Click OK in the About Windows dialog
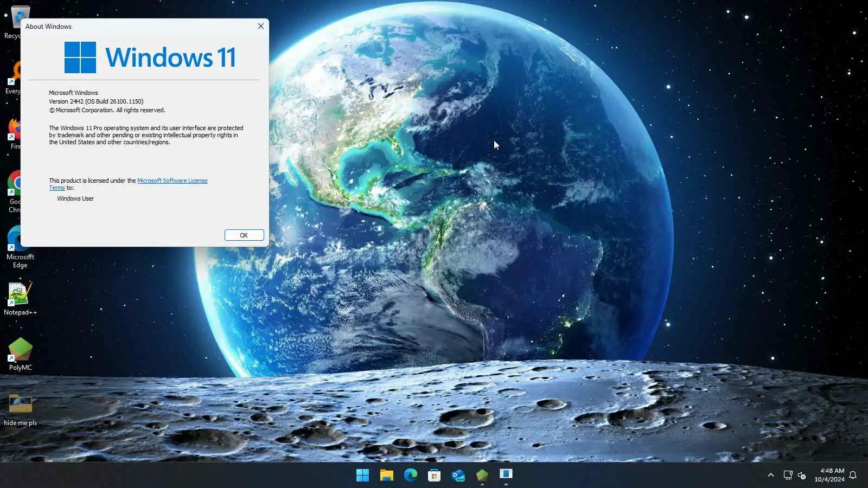This screenshot has width=868, height=488. [244, 235]
